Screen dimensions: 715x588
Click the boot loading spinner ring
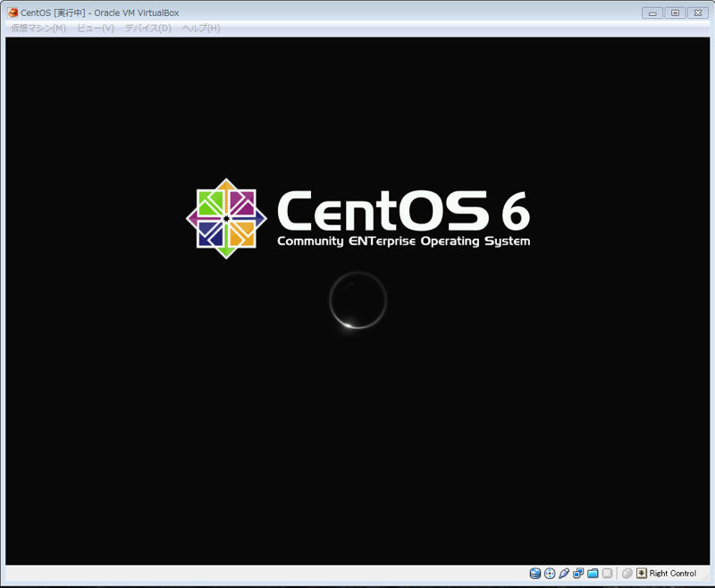pyautogui.click(x=358, y=300)
